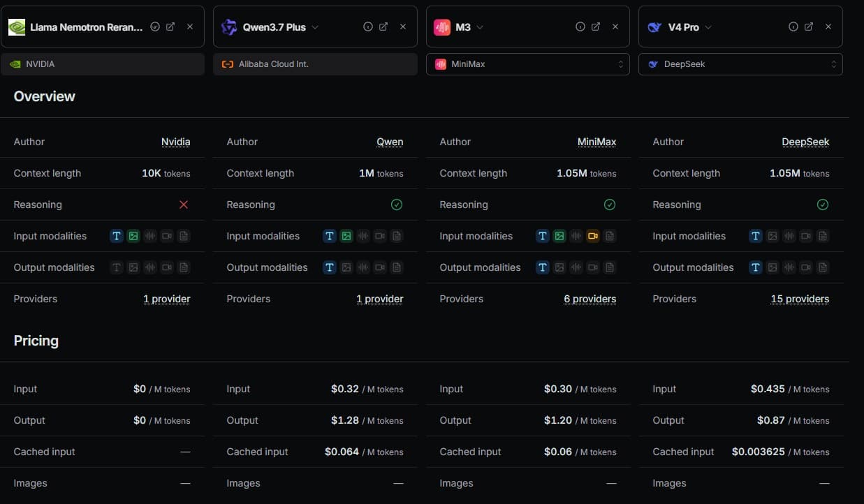Click the Alibaba Cloud Int. provider box

[x=315, y=64]
